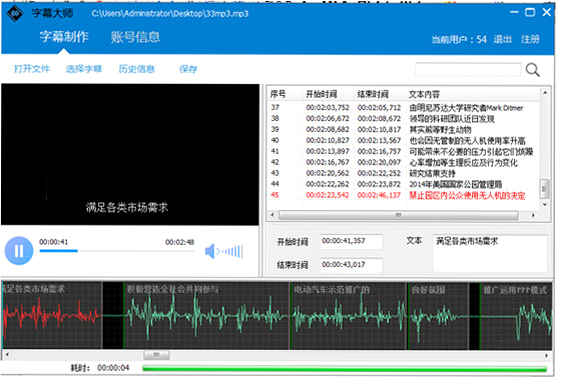Select waveform segment 积极营造全社会共同参与
569x380 pixels.
(207, 316)
